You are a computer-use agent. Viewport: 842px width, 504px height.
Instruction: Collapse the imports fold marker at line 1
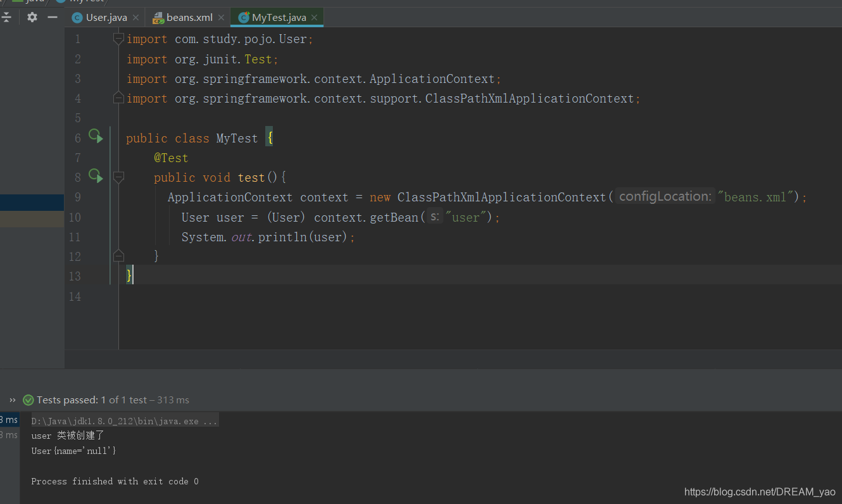118,39
